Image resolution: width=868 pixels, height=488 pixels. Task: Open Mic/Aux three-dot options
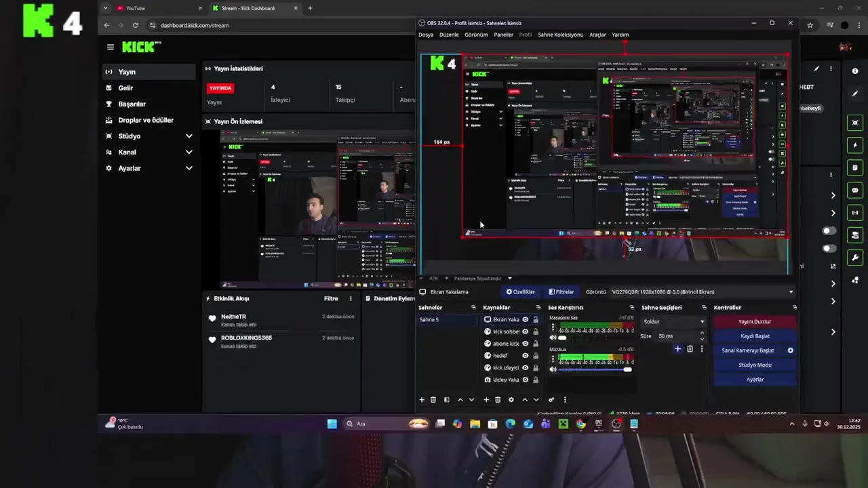click(x=553, y=359)
